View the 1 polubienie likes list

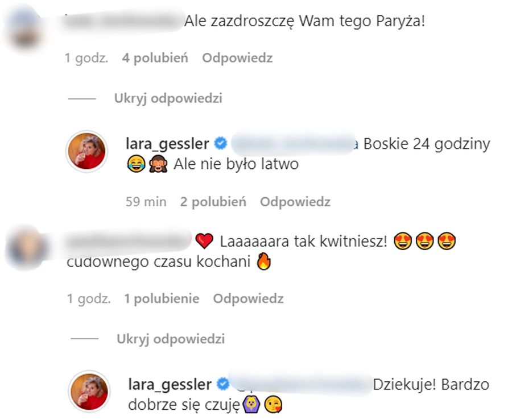162,299
